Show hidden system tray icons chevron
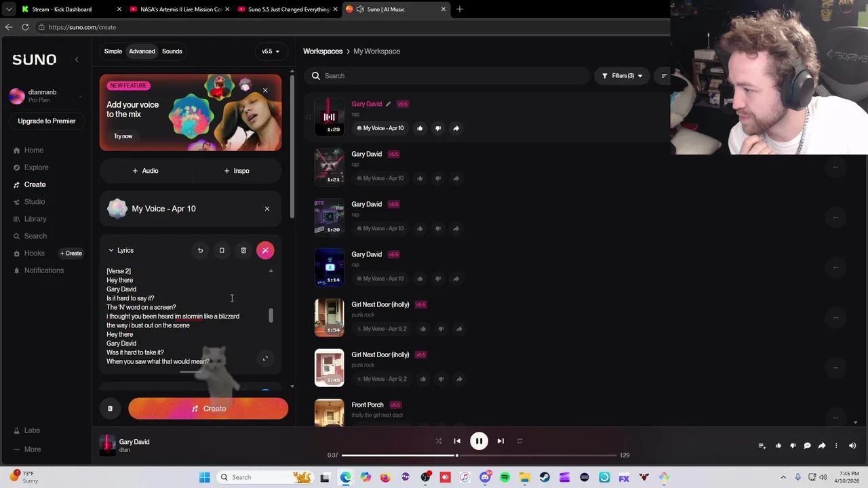This screenshot has height=488, width=868. (783, 477)
